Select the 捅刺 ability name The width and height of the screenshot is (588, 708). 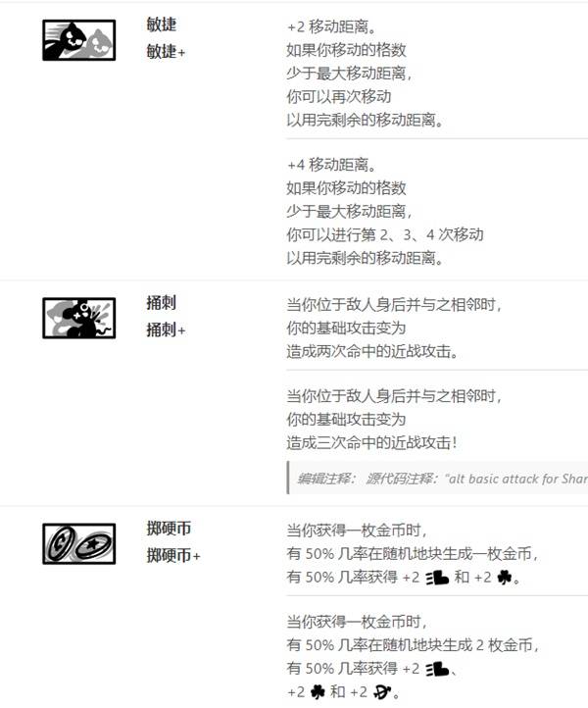[161, 303]
